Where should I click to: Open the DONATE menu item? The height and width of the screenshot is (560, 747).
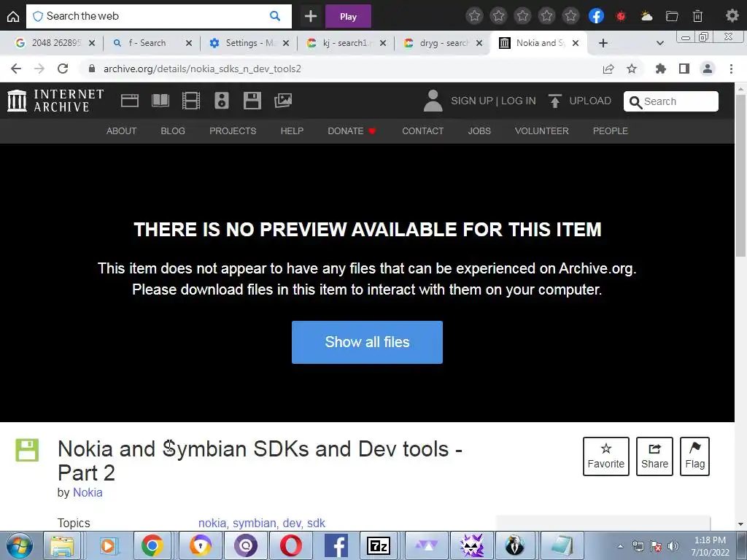tap(352, 131)
